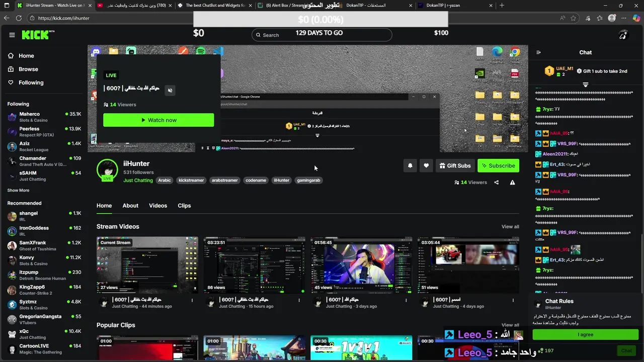Screen dimensions: 644x362
Task: Click the arabstreamer tag
Action: [224, 180]
